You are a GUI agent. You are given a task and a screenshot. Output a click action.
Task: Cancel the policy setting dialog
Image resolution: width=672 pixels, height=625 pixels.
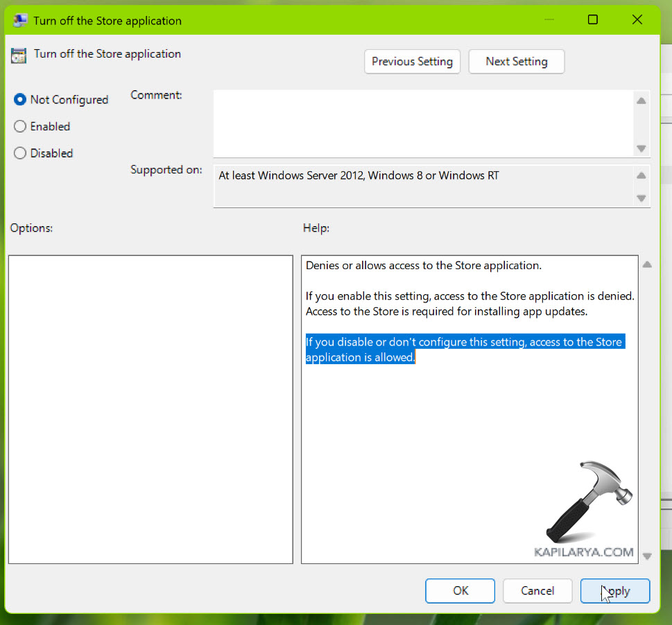[537, 591]
